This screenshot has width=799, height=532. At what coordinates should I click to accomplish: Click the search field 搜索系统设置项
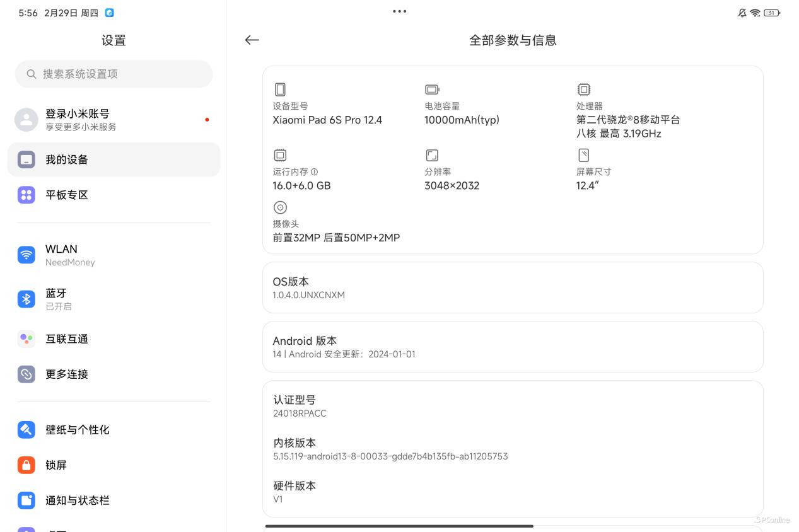pyautogui.click(x=114, y=74)
